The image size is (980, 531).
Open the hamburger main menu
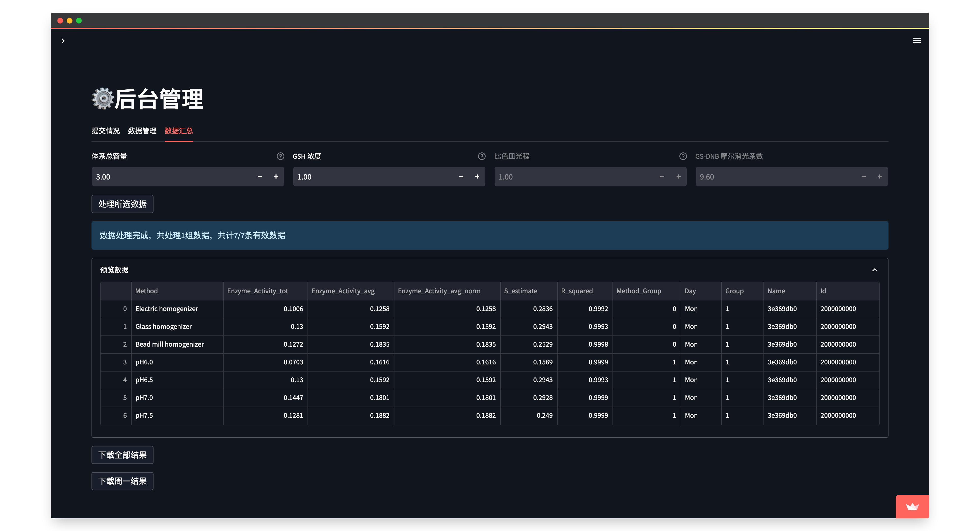tap(916, 40)
